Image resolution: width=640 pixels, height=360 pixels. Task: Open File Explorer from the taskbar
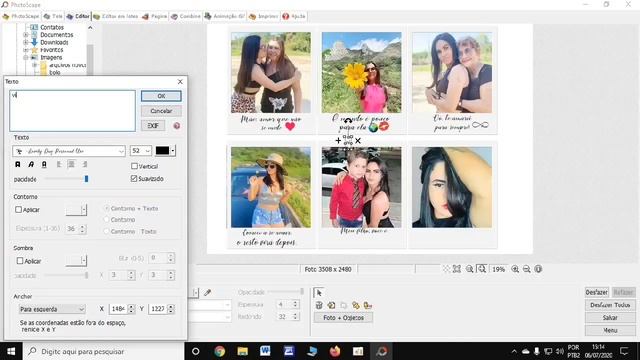click(242, 351)
